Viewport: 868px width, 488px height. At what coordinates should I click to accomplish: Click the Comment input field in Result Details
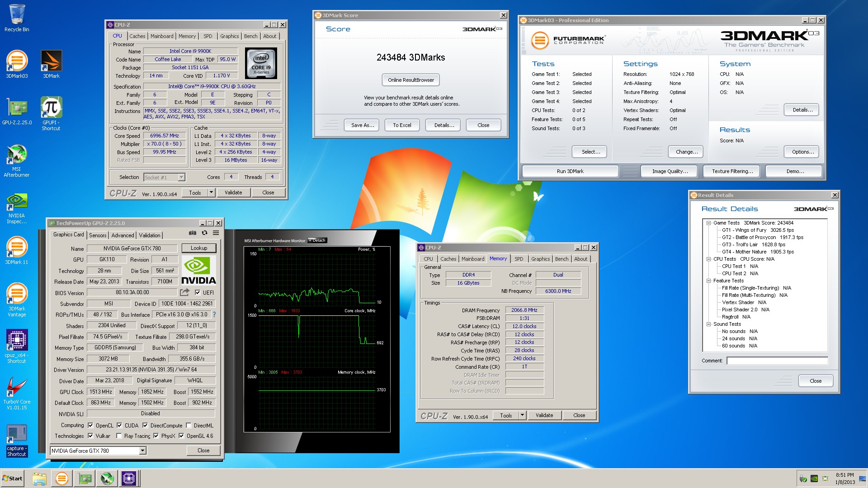tap(777, 361)
